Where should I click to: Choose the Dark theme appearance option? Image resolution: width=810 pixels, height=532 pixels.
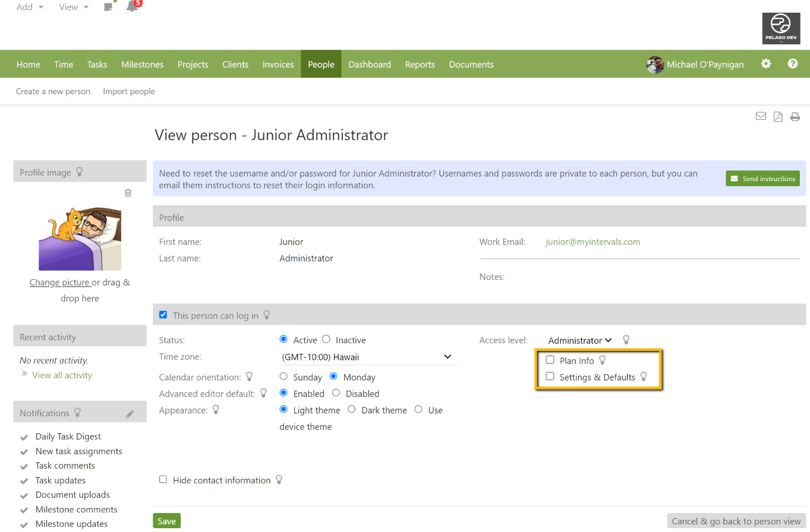point(352,410)
